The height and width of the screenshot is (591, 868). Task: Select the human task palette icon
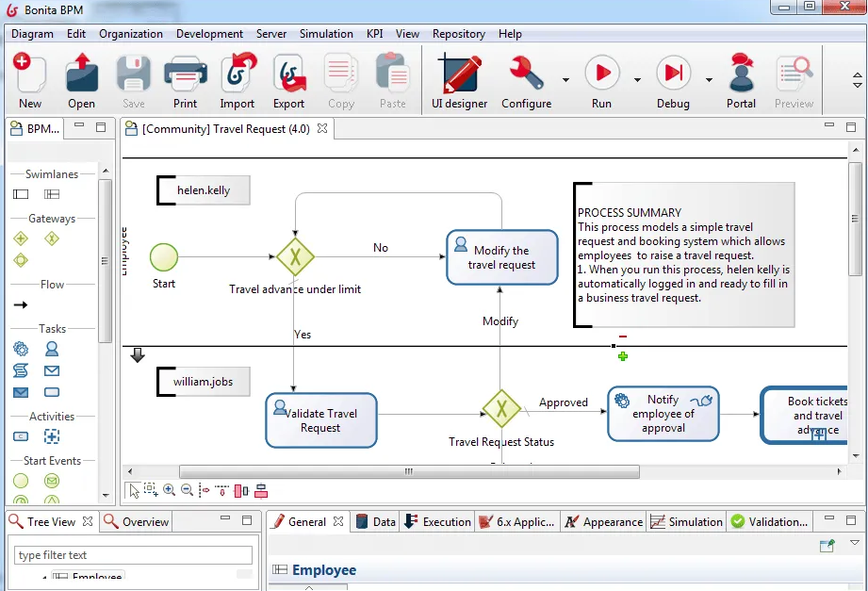coord(52,349)
